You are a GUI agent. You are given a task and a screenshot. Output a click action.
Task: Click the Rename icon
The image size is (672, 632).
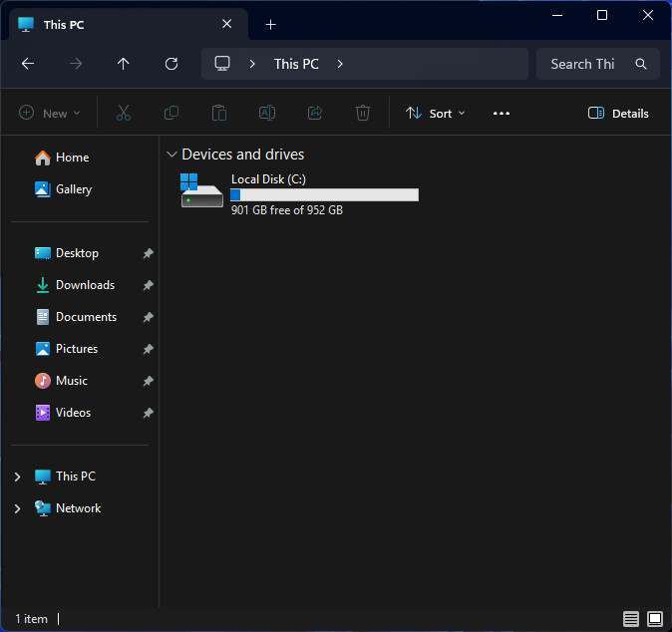point(267,113)
